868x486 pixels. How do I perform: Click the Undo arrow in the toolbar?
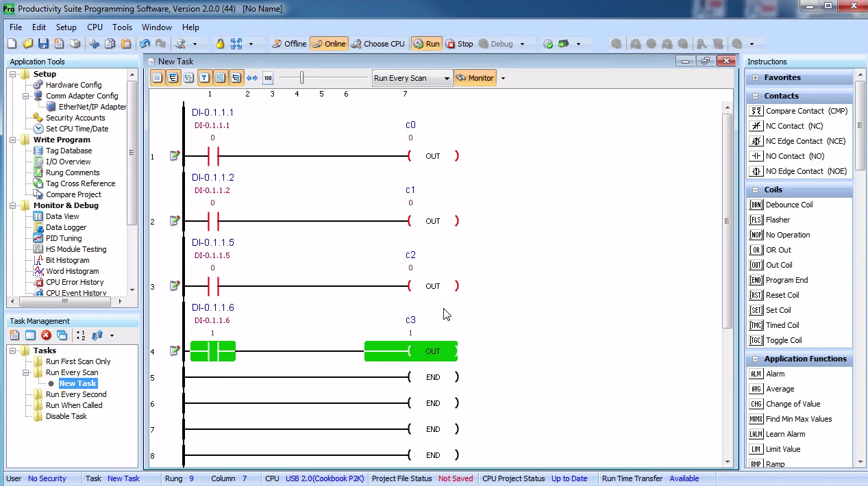[145, 44]
